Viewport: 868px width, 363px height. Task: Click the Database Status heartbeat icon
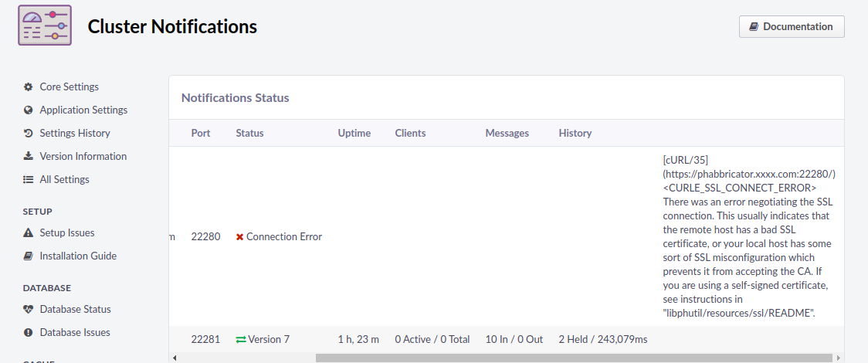[x=29, y=310]
